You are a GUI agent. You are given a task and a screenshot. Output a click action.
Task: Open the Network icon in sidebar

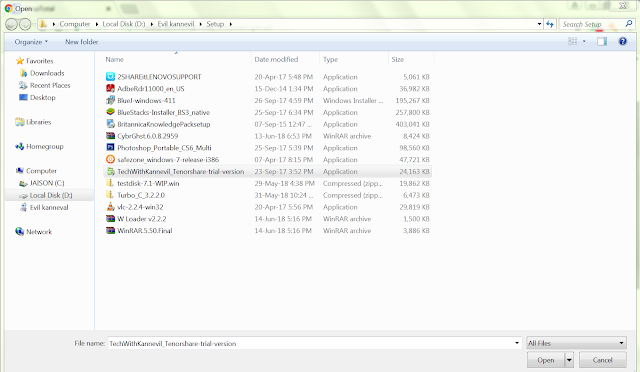click(x=19, y=232)
